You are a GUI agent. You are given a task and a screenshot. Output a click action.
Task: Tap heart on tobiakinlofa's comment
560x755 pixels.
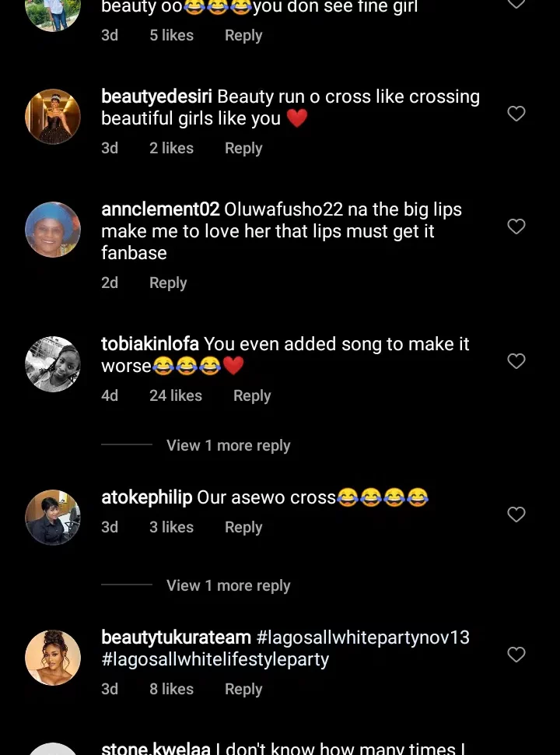(516, 361)
